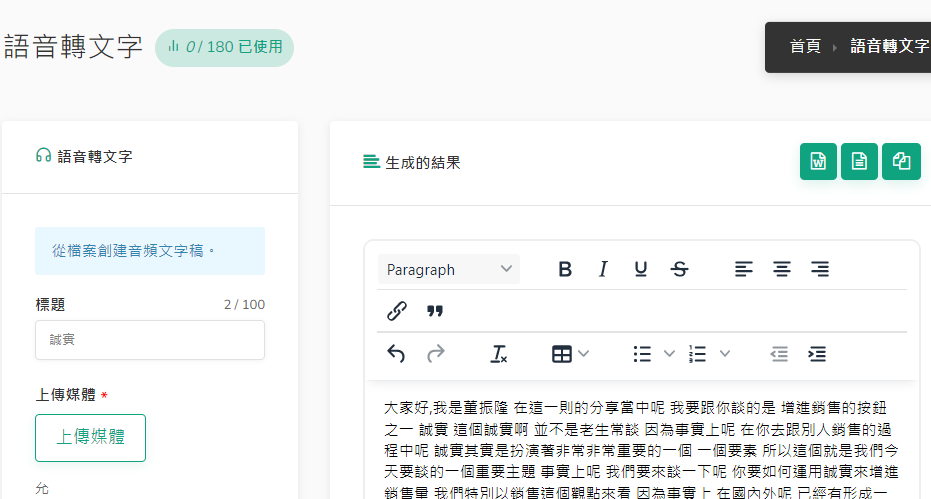Focus the 標題 input field

(150, 340)
